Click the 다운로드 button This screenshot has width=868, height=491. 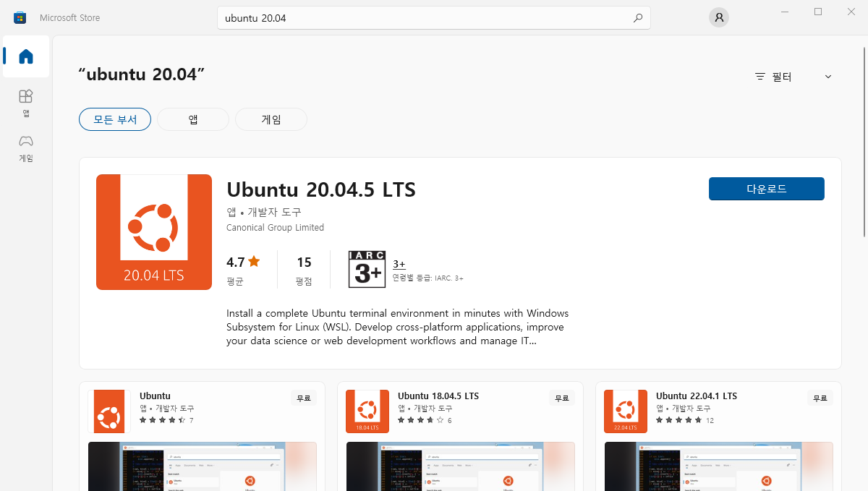point(767,189)
